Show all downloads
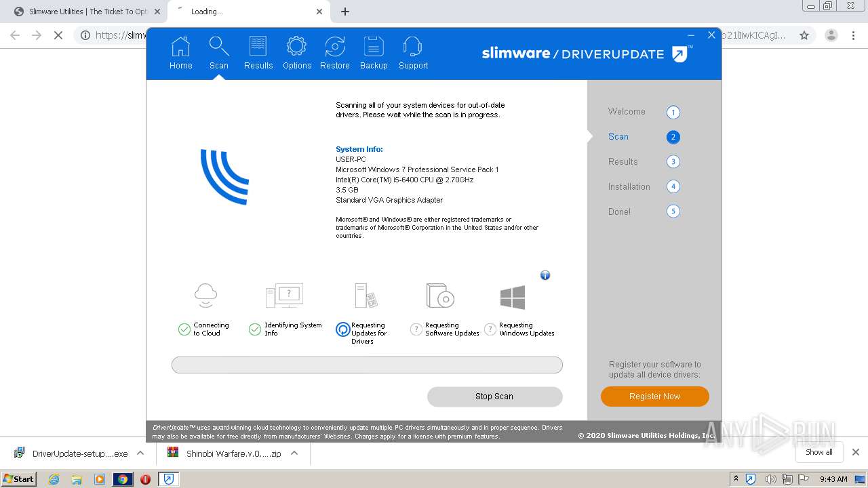The width and height of the screenshot is (868, 488). 818,452
